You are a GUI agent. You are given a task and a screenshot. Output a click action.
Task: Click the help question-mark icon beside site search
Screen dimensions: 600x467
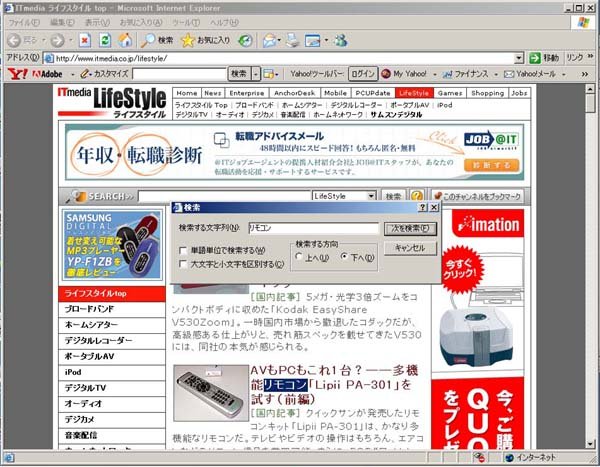click(x=416, y=196)
